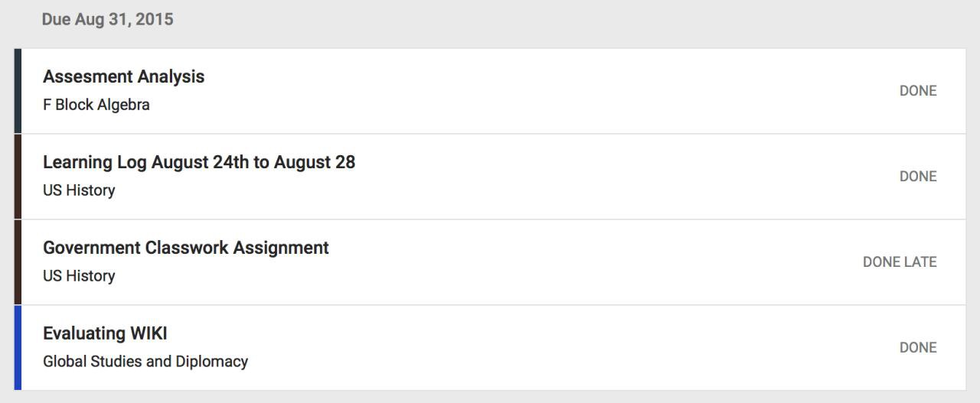Image resolution: width=980 pixels, height=403 pixels.
Task: Select the empty area of Assesment Analysis row
Action: tap(536, 91)
